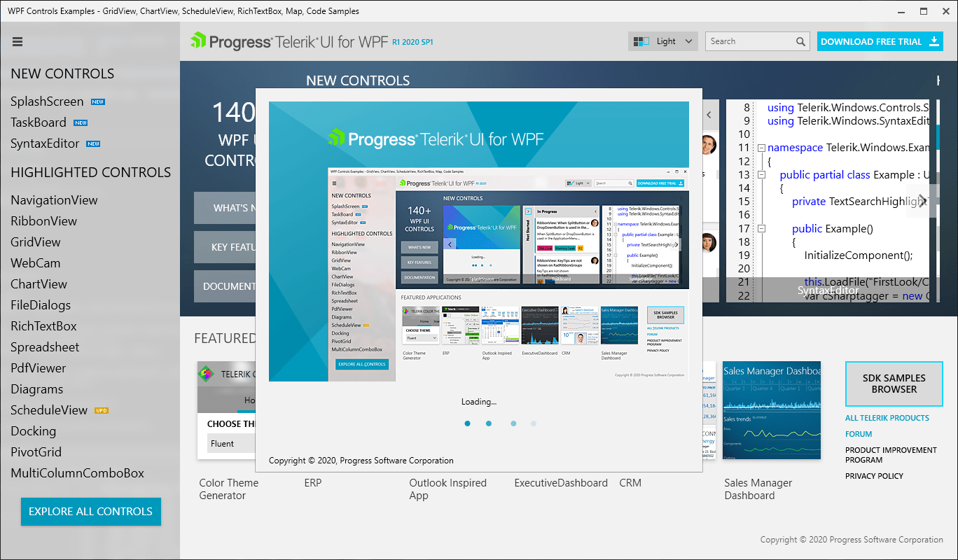
Task: Select FileDialogs in the sidebar
Action: tap(41, 305)
